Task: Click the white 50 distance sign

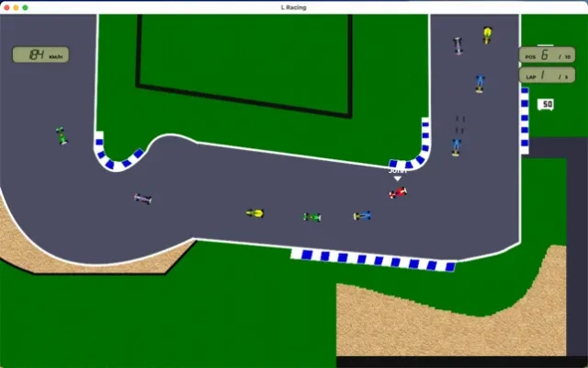Action: point(546,105)
